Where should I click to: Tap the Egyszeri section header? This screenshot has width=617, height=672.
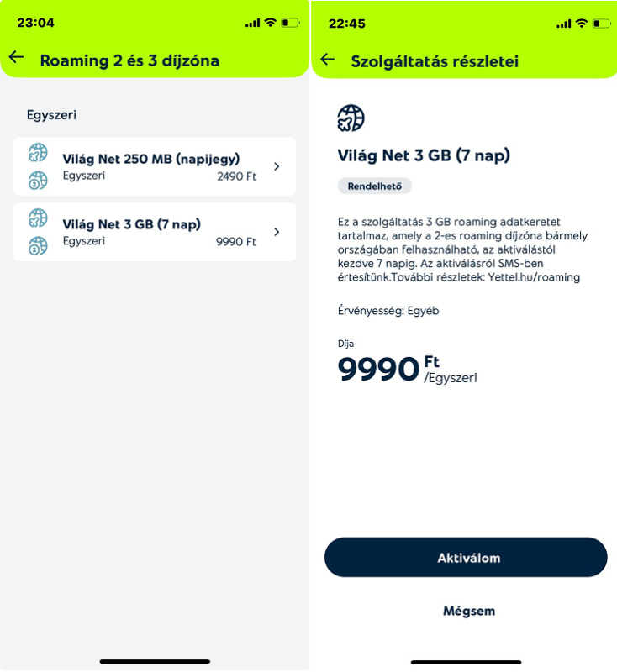click(x=51, y=115)
